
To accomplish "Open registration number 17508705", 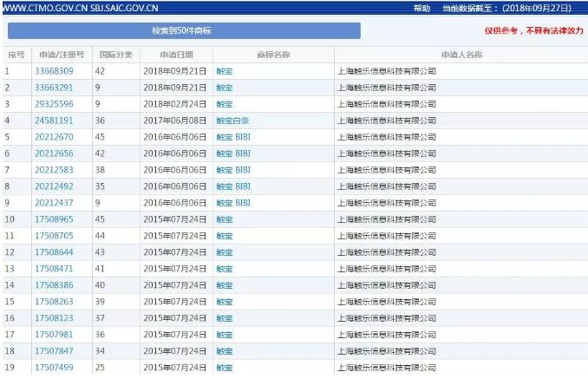I will [54, 236].
